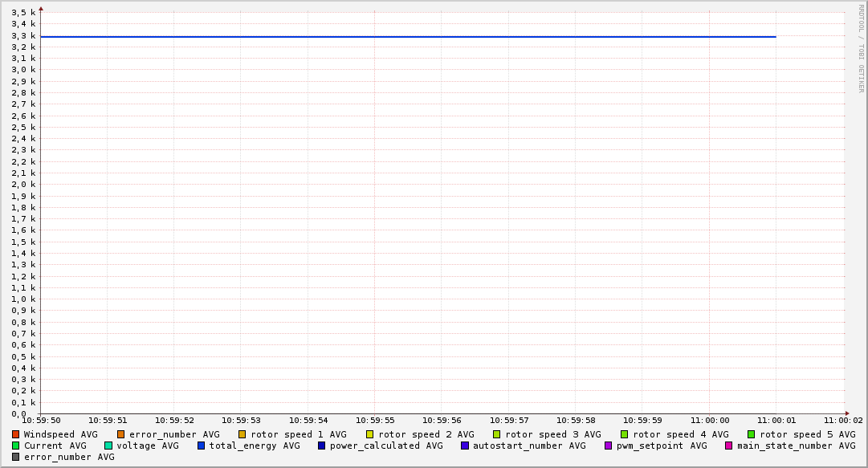Click the autostart_number AVG legend label
868x468 pixels.
tap(529, 446)
